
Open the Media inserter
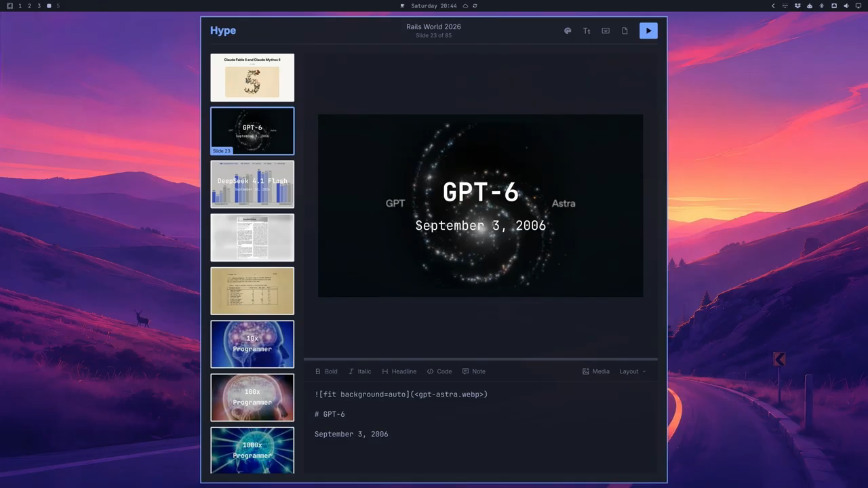(x=596, y=371)
